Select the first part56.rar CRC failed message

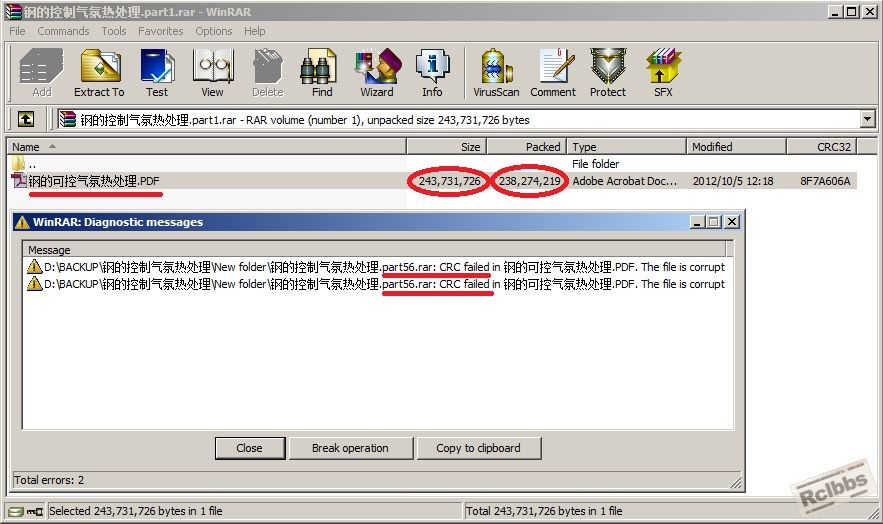click(x=377, y=267)
